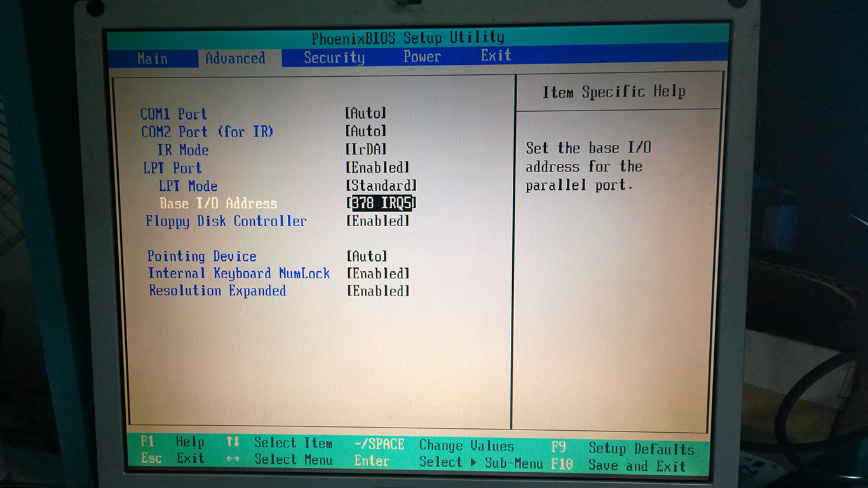Toggle Floppy Disk Controller [Enabled] value
Screen dimensions: 868x488
click(378, 221)
